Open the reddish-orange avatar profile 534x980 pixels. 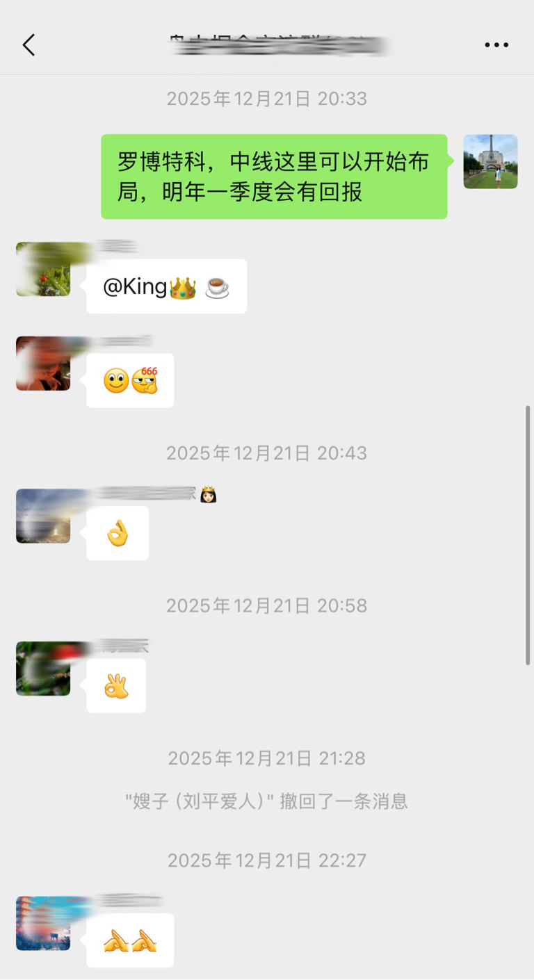[x=43, y=364]
